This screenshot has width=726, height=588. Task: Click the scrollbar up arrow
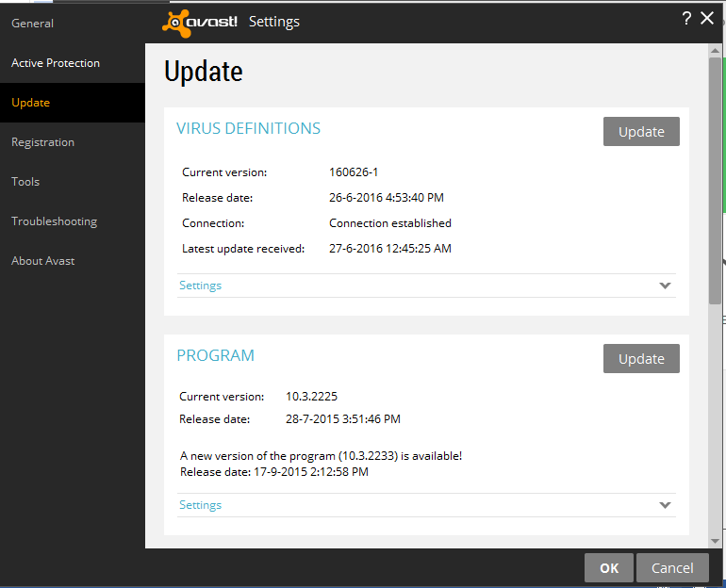click(715, 51)
